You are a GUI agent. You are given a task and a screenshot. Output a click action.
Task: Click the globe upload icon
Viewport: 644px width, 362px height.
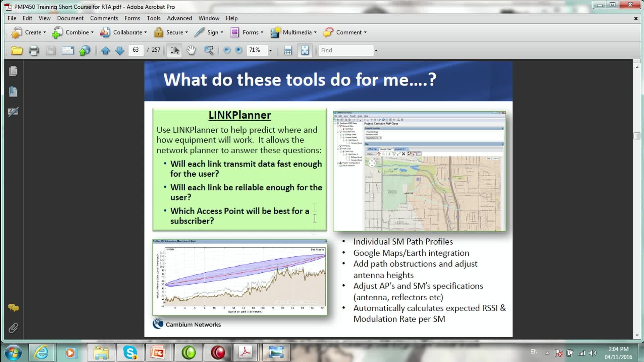[x=85, y=50]
